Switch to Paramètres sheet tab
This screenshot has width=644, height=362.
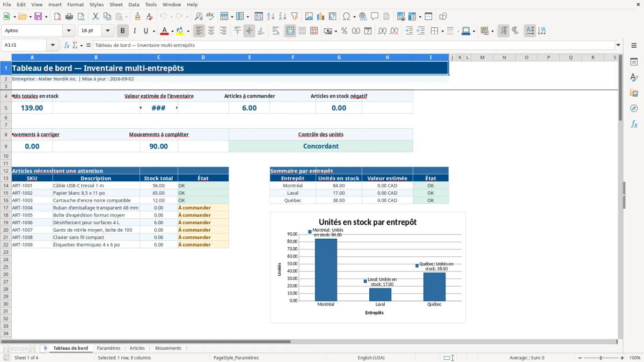108,348
